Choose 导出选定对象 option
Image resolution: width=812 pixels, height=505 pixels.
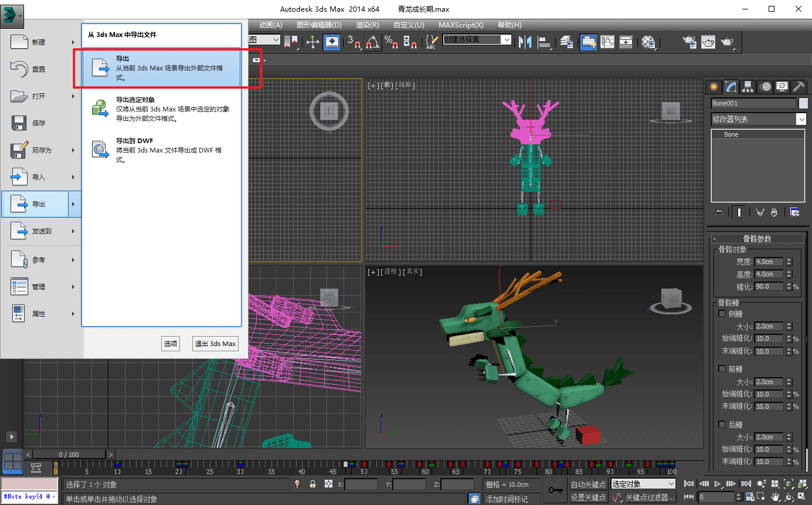[x=162, y=109]
